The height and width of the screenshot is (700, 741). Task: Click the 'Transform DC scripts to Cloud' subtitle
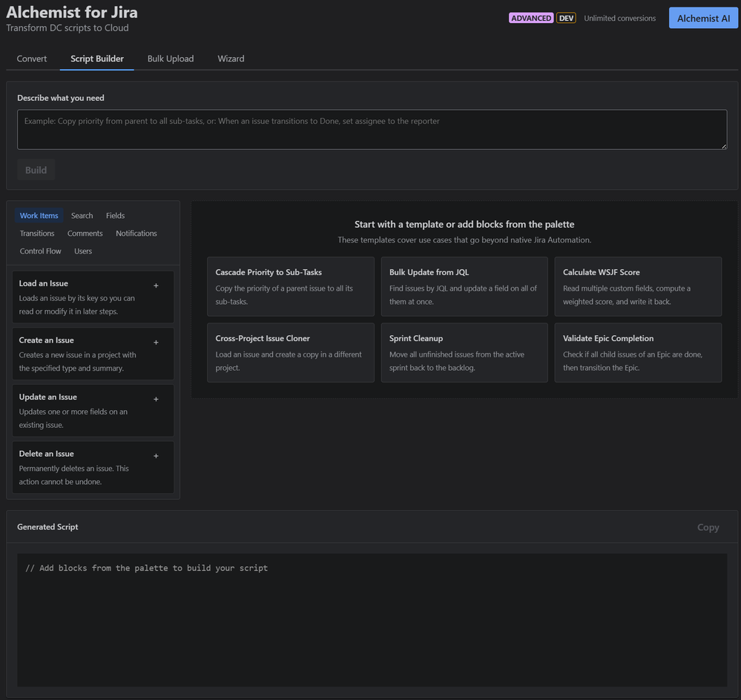(x=67, y=28)
